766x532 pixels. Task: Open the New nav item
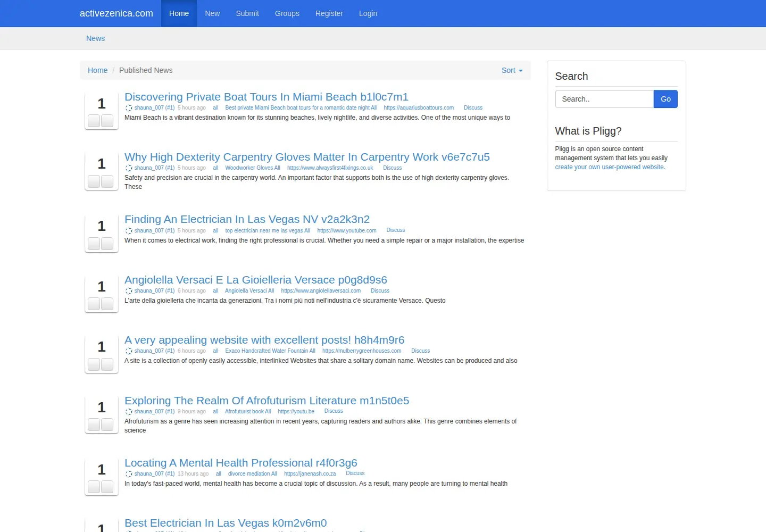(212, 13)
